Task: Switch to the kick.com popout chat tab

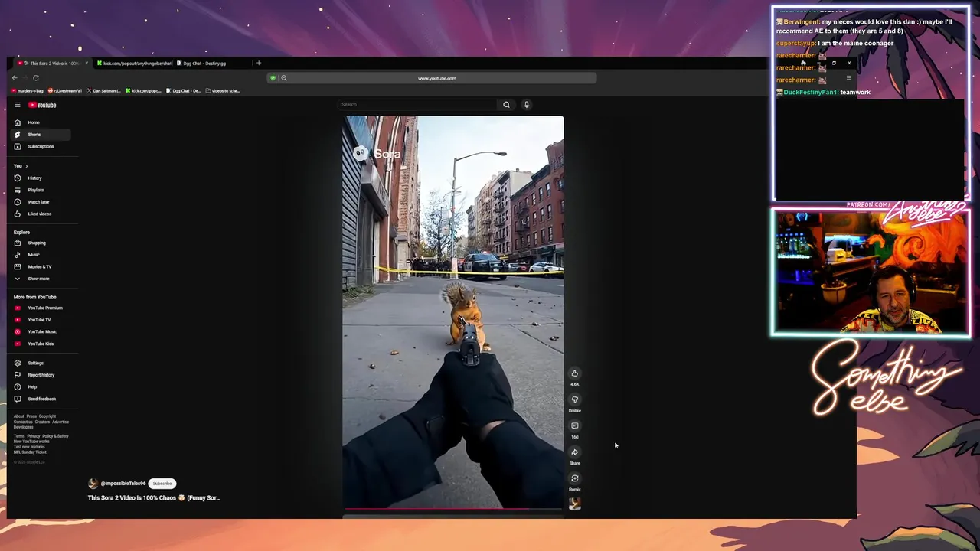Action: click(134, 64)
